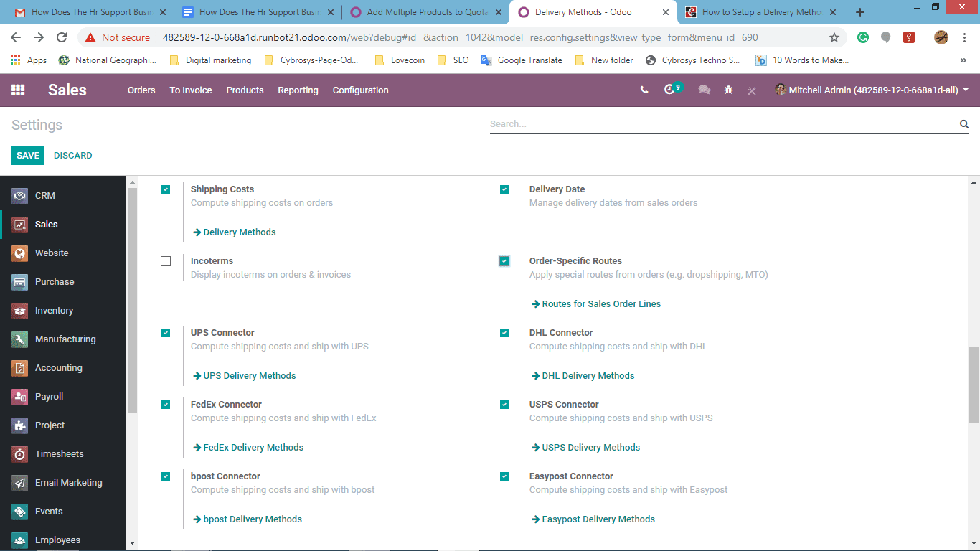
Task: Uncheck the Order-Specific Routes checkbox
Action: tap(504, 261)
